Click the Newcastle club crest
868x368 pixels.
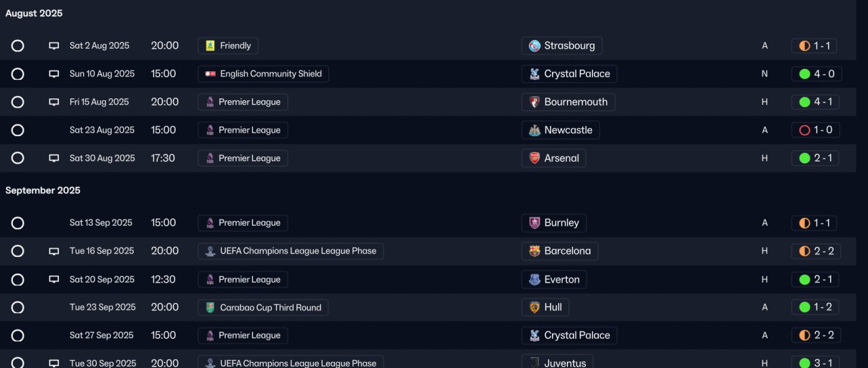pos(535,130)
